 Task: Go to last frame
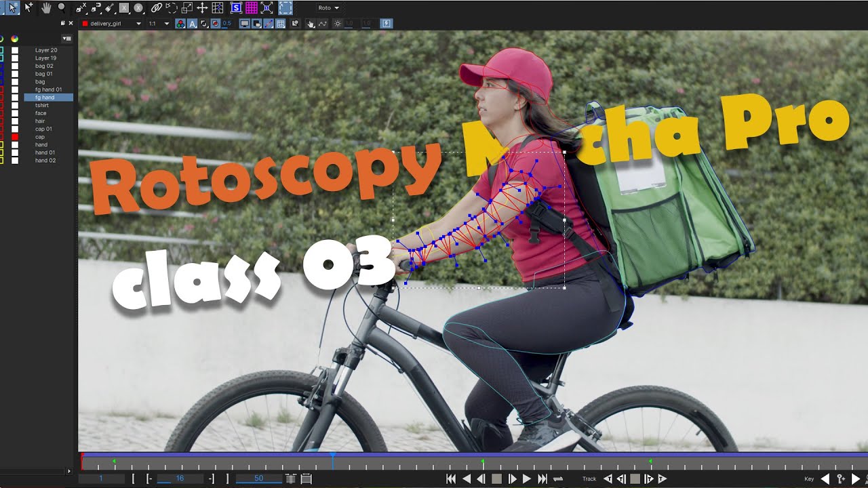point(542,479)
